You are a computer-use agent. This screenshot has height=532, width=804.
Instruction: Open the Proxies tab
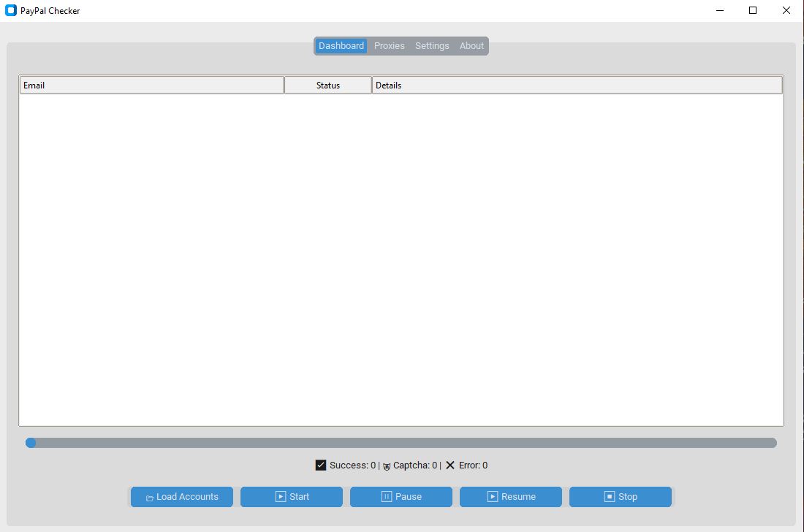[389, 46]
